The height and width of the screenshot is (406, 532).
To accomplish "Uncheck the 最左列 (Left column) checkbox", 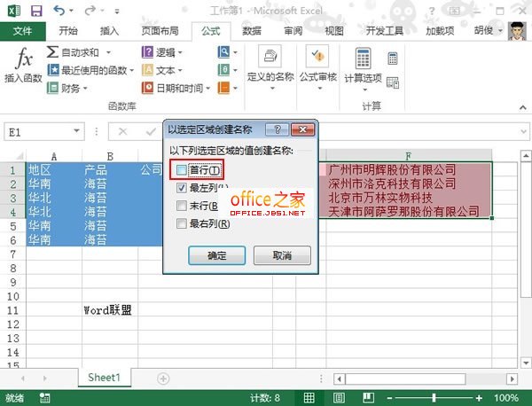I will (182, 188).
